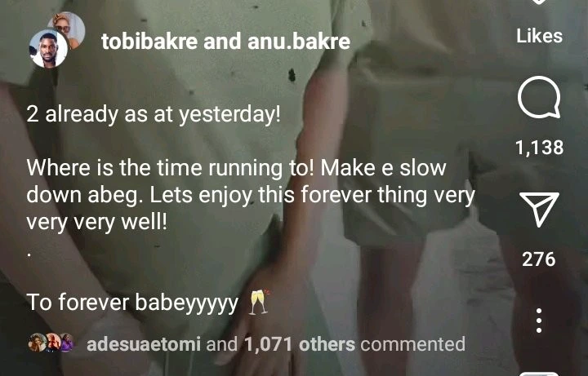This screenshot has width=588, height=376.
Task: Tap the 'To forever babeyyyyy' caption line
Action: [132, 303]
